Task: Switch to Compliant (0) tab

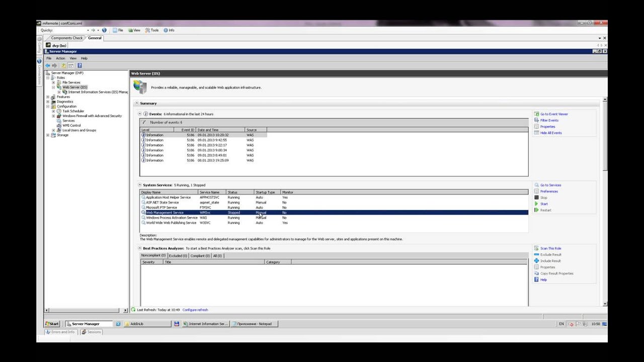Action: (x=200, y=255)
